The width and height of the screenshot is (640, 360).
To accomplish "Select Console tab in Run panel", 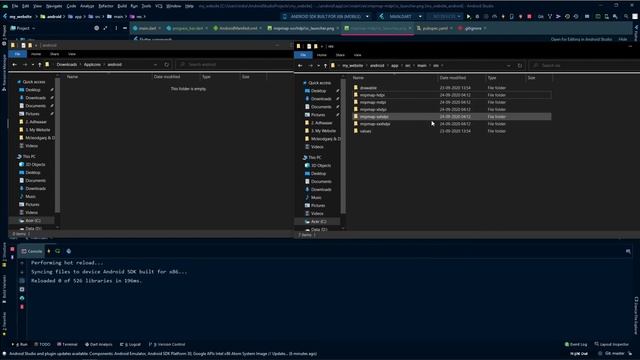I will (x=32, y=251).
